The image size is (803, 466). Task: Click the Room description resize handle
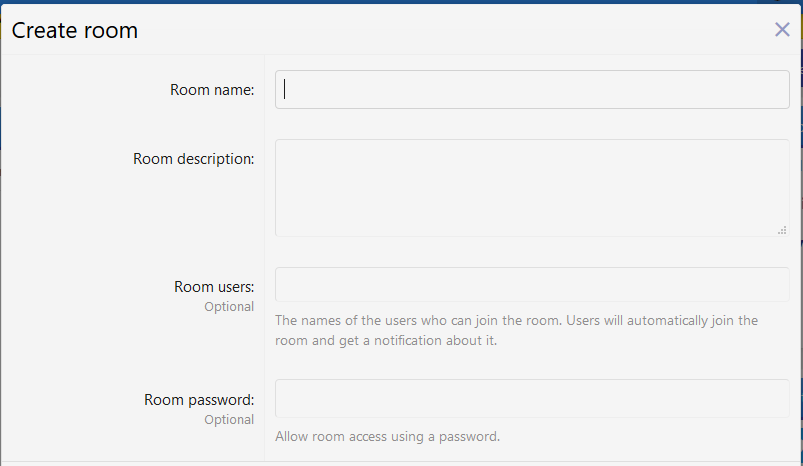click(x=782, y=230)
